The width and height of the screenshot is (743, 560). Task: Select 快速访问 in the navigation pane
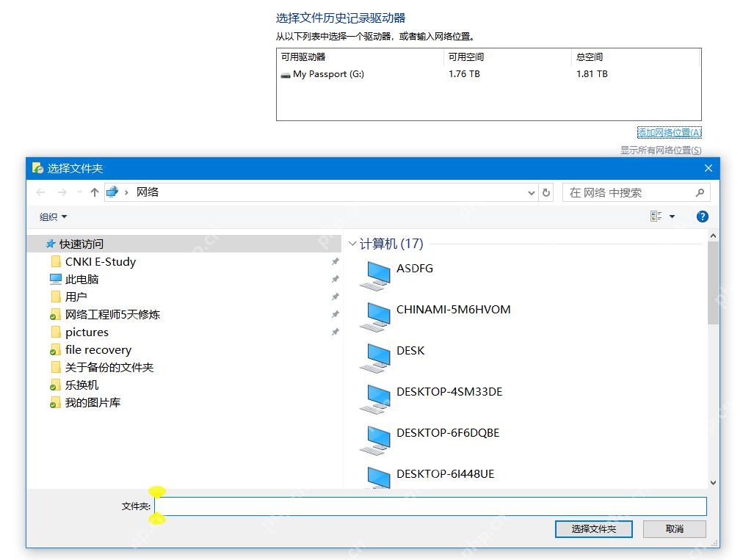tap(184, 244)
